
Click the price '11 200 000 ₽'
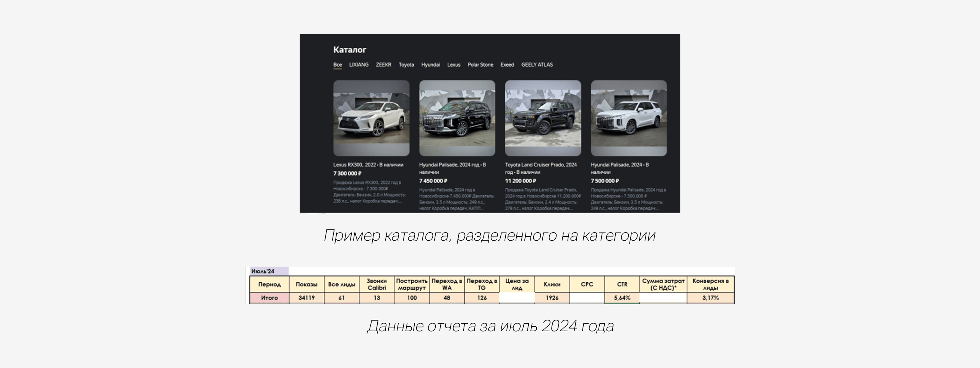[520, 181]
